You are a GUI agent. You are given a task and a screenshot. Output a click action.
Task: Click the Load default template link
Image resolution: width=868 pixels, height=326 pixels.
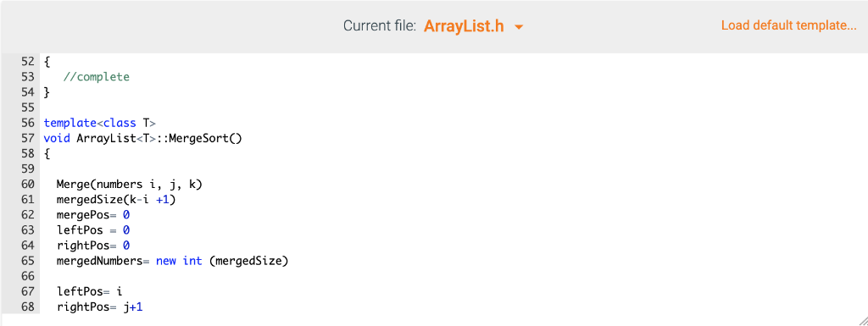tap(789, 25)
